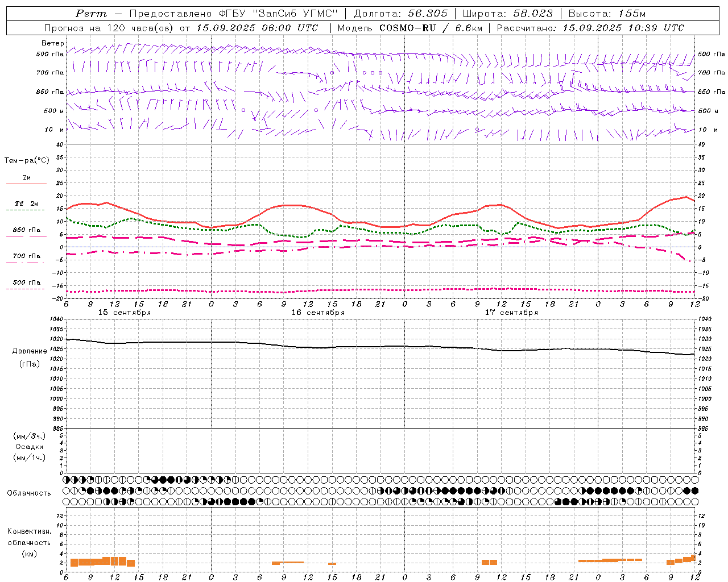This screenshot has width=728, height=582.
Task: Click the "Широта: 58.023" header field
Action: [507, 14]
